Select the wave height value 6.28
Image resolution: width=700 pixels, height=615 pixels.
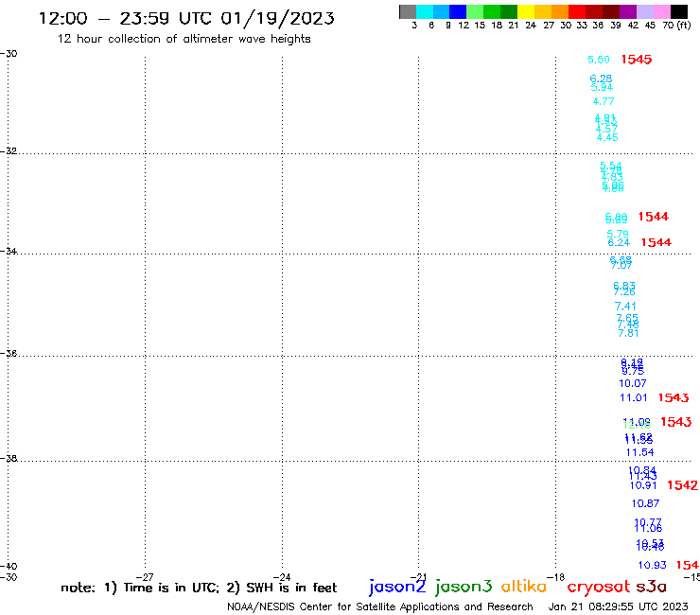(601, 79)
